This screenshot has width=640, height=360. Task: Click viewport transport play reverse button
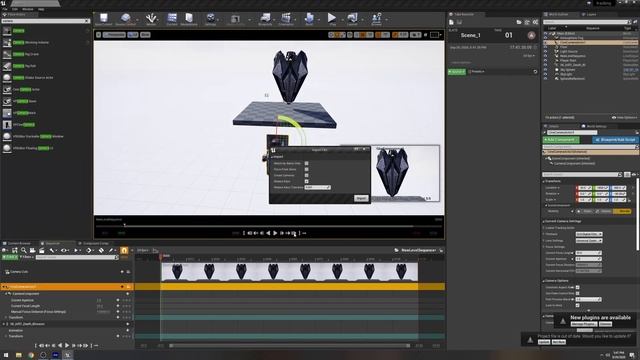tap(268, 233)
